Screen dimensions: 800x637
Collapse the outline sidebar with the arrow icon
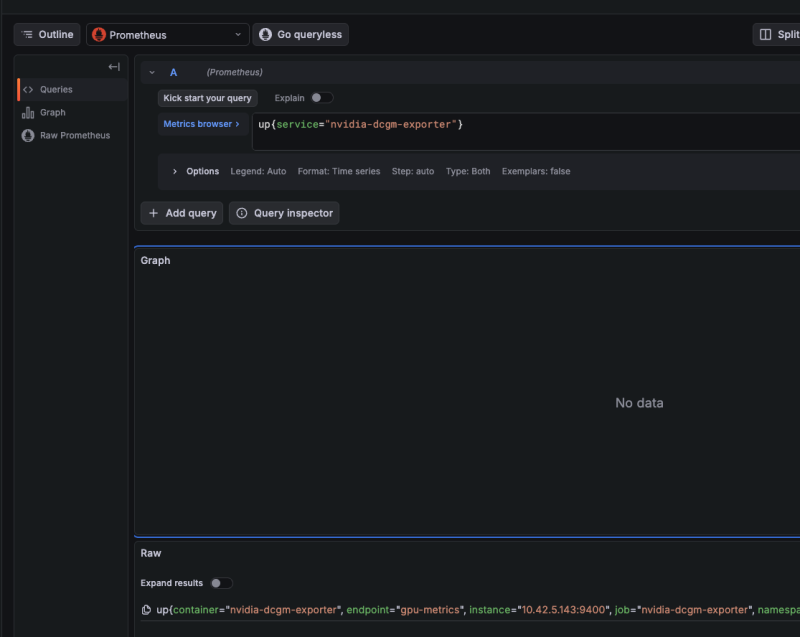pos(114,67)
